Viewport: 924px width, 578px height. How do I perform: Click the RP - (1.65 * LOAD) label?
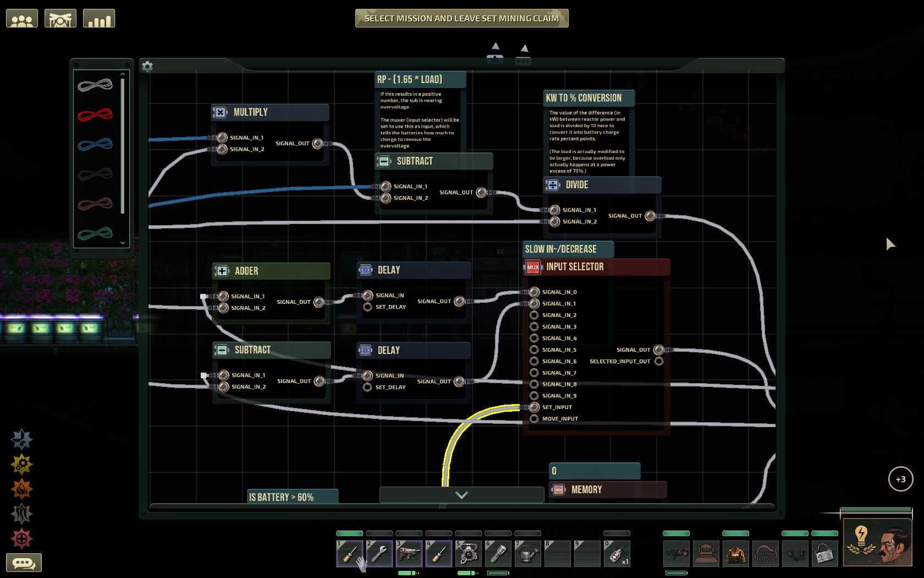(420, 79)
